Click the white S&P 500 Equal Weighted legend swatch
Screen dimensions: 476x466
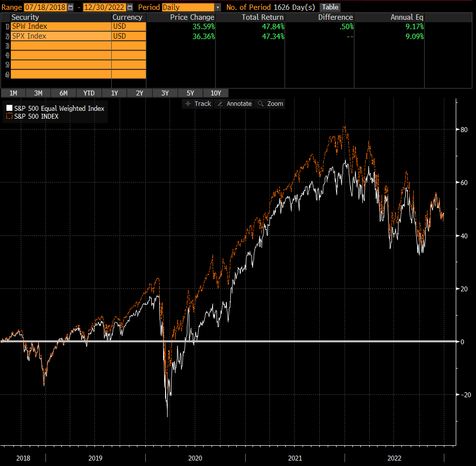click(9, 108)
